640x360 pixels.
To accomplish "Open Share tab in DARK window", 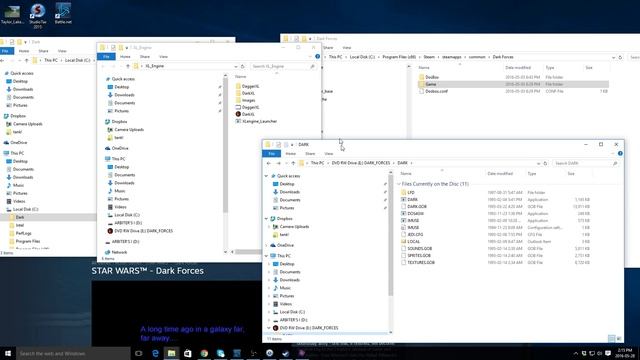I will pyautogui.click(x=310, y=153).
